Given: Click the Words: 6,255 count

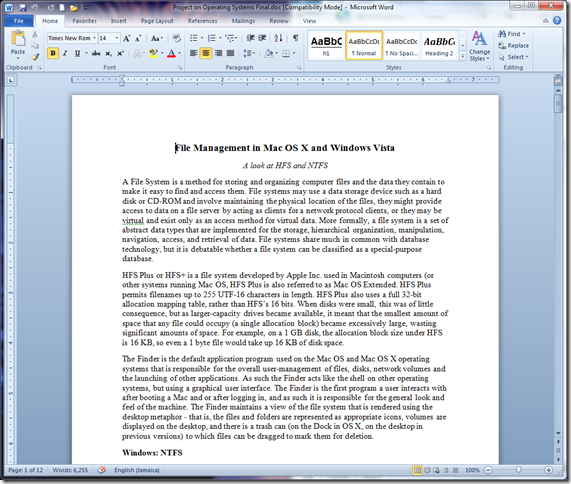Looking at the screenshot, I should (70, 470).
